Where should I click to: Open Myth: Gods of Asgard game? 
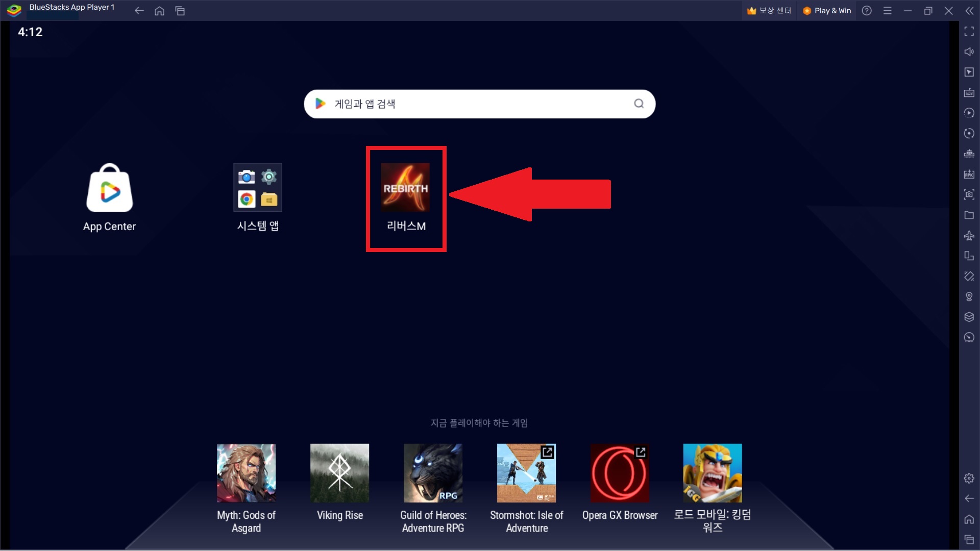[x=246, y=473]
